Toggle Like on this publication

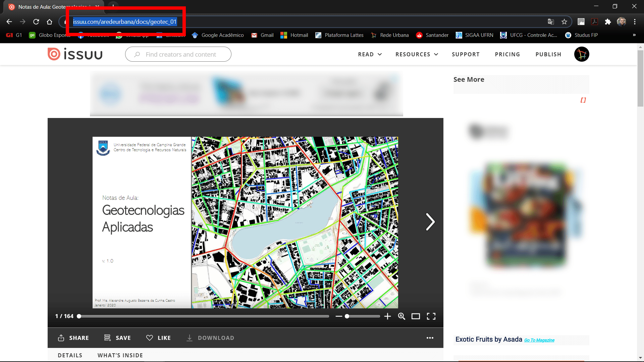click(158, 338)
